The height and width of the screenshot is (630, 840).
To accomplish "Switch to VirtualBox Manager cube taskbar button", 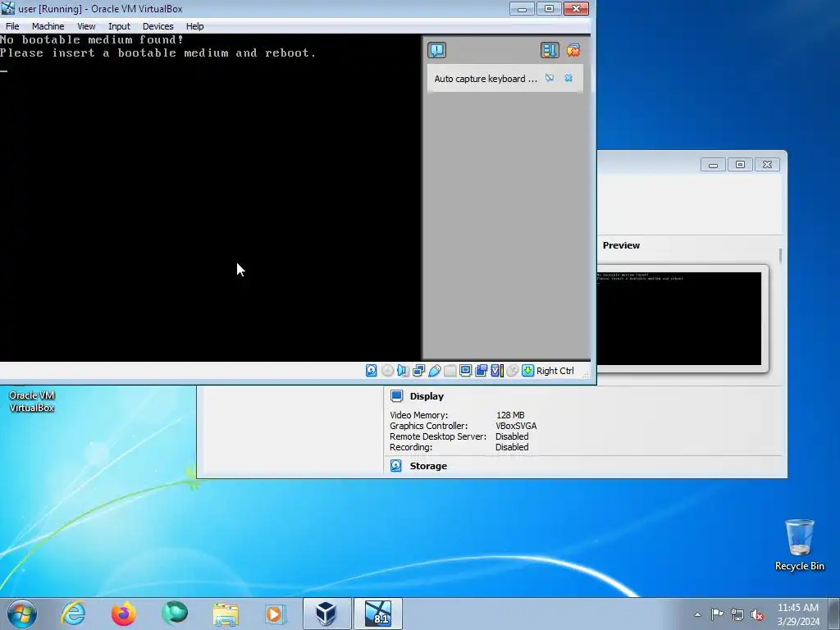I will 326,614.
